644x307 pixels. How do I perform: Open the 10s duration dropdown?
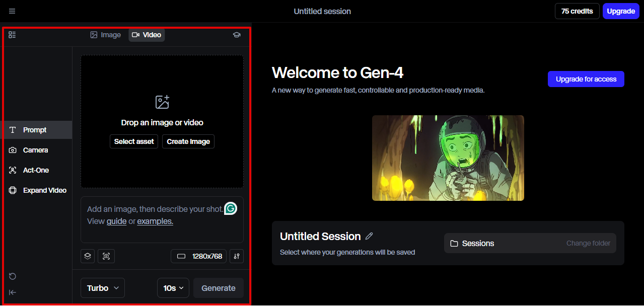pyautogui.click(x=173, y=288)
